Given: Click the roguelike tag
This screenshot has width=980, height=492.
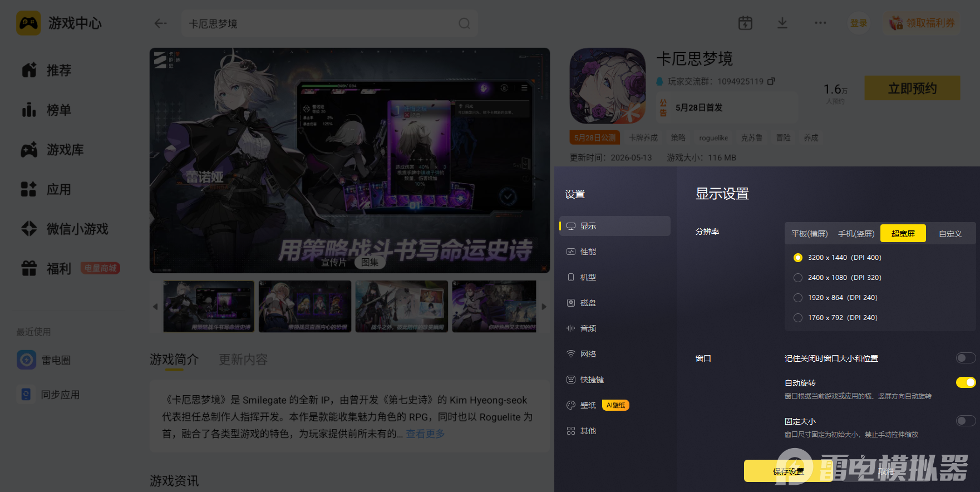Looking at the screenshot, I should [713, 137].
